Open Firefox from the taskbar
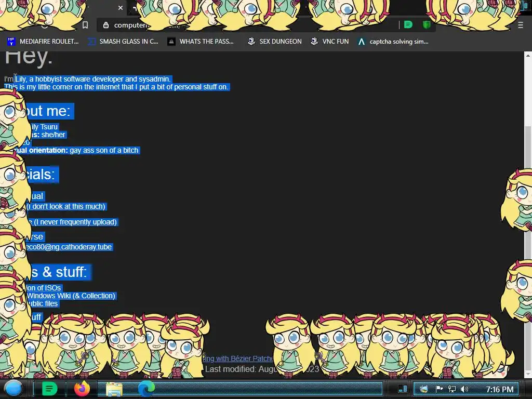The height and width of the screenshot is (399, 532). pos(82,389)
